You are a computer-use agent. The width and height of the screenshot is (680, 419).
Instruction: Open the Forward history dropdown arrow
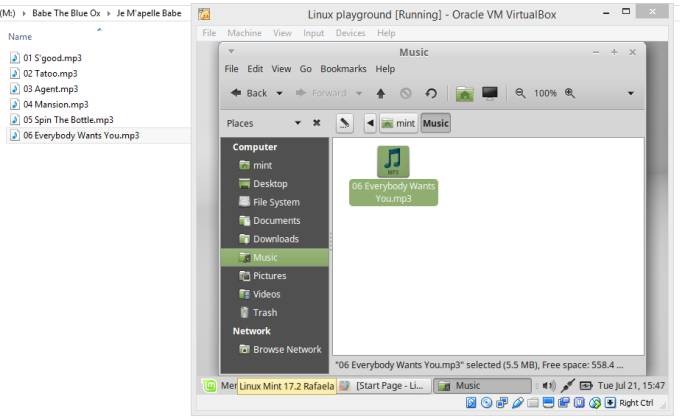(x=359, y=93)
